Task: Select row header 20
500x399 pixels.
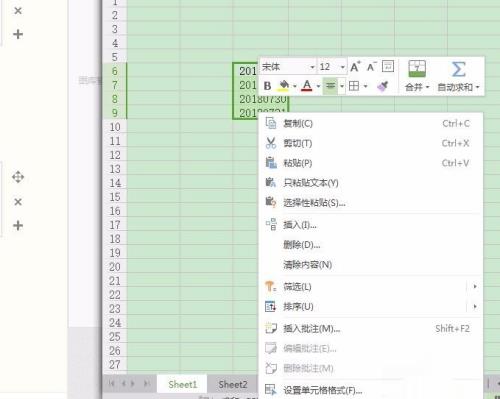Action: click(x=115, y=267)
